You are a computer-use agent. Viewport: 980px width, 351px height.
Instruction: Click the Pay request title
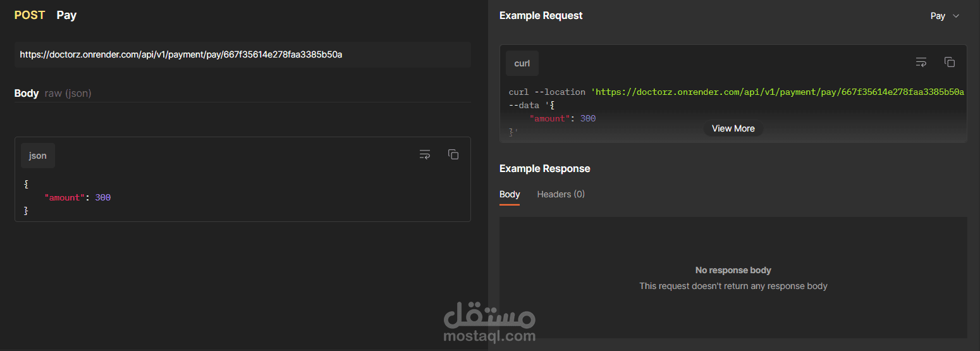coord(66,15)
